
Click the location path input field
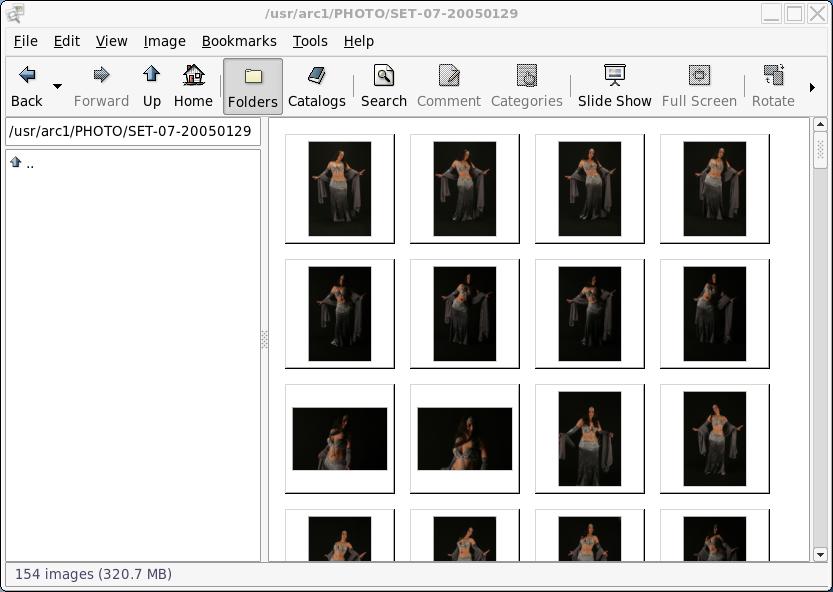pyautogui.click(x=132, y=131)
